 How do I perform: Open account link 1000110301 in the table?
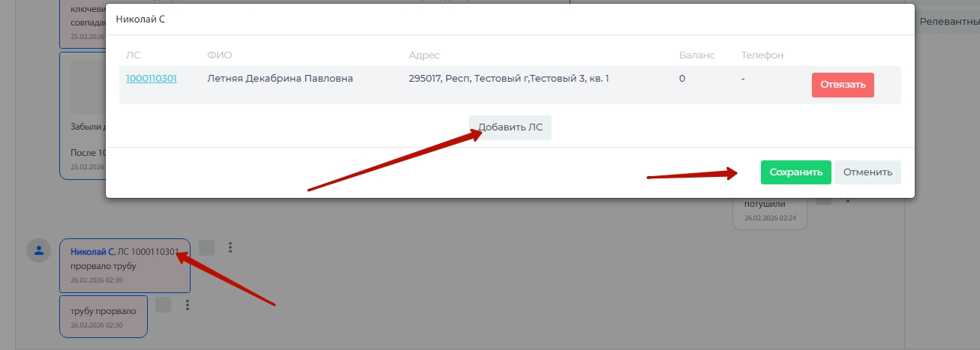(x=152, y=78)
